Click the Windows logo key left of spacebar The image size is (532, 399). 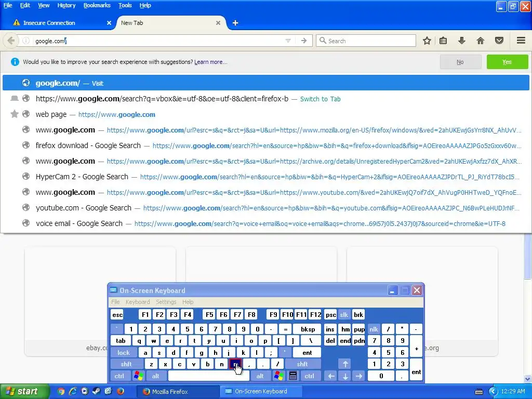pyautogui.click(x=138, y=376)
